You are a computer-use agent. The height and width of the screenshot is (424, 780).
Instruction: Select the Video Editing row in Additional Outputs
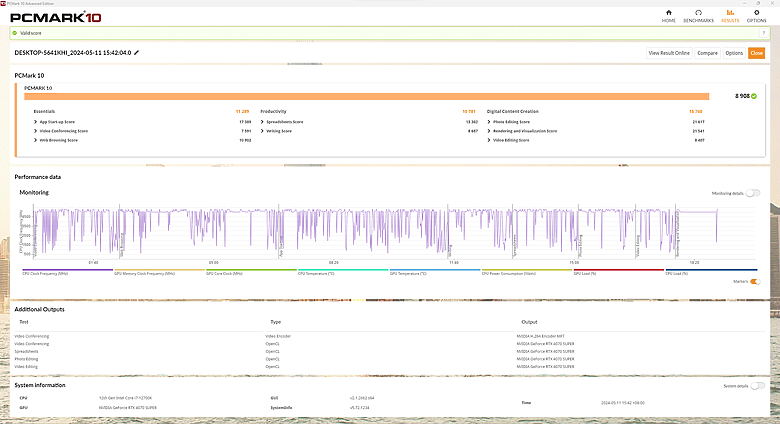pyautogui.click(x=390, y=367)
